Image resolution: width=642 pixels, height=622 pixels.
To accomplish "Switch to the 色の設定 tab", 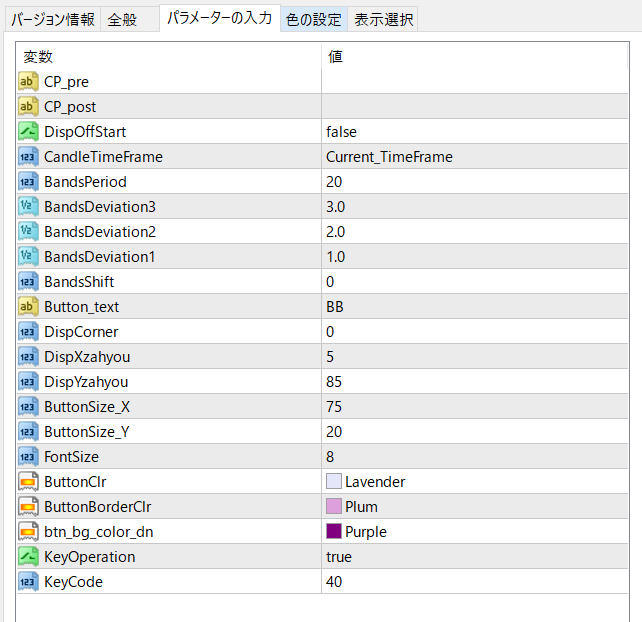I will [313, 19].
